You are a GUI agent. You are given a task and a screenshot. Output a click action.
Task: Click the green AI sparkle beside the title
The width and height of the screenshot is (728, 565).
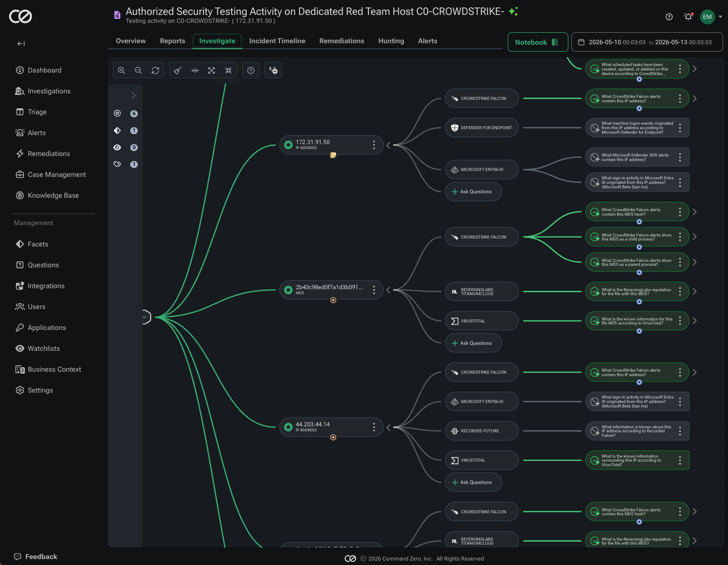coord(513,11)
